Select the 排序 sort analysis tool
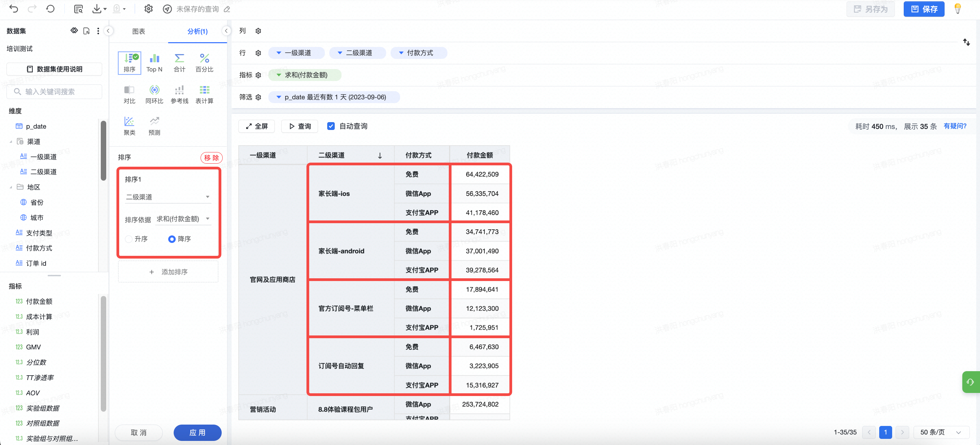 pyautogui.click(x=129, y=63)
